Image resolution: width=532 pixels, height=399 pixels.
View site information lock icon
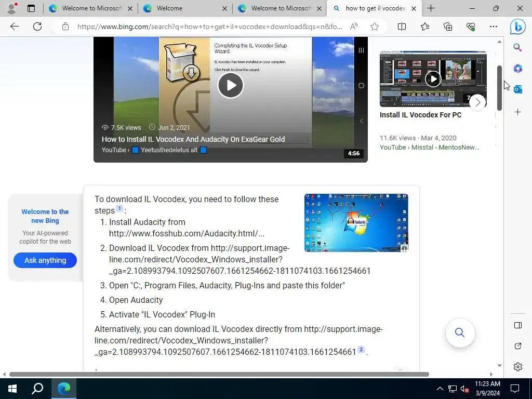point(65,26)
